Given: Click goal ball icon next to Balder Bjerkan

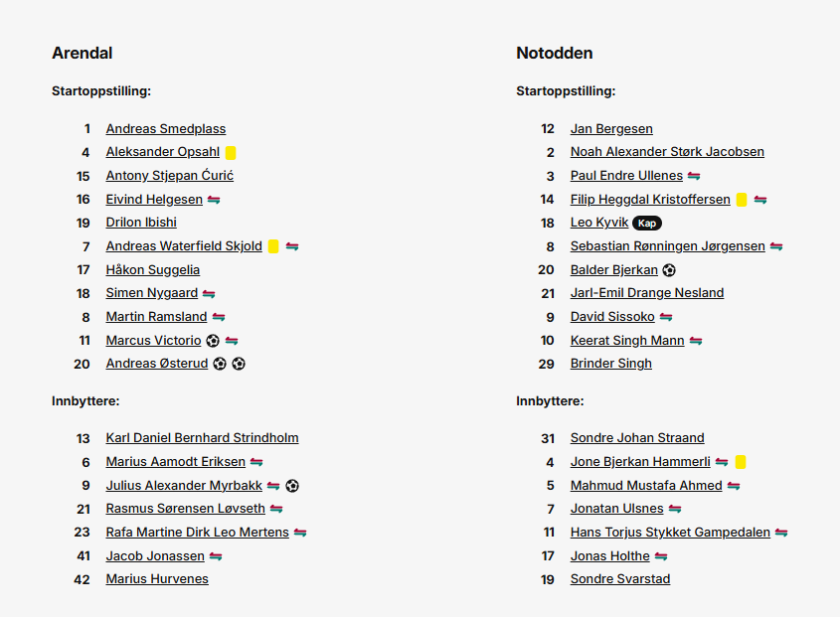Looking at the screenshot, I should tap(669, 270).
